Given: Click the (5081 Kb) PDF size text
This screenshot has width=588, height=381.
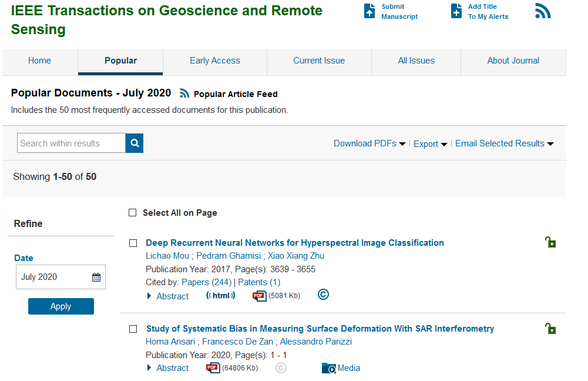Looking at the screenshot, I should (x=284, y=296).
